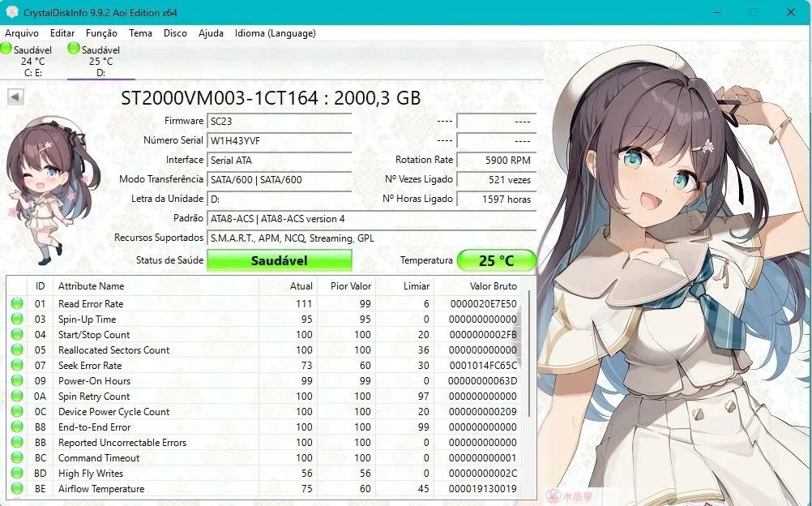Open the Disco menu
812x506 pixels.
coord(175,33)
